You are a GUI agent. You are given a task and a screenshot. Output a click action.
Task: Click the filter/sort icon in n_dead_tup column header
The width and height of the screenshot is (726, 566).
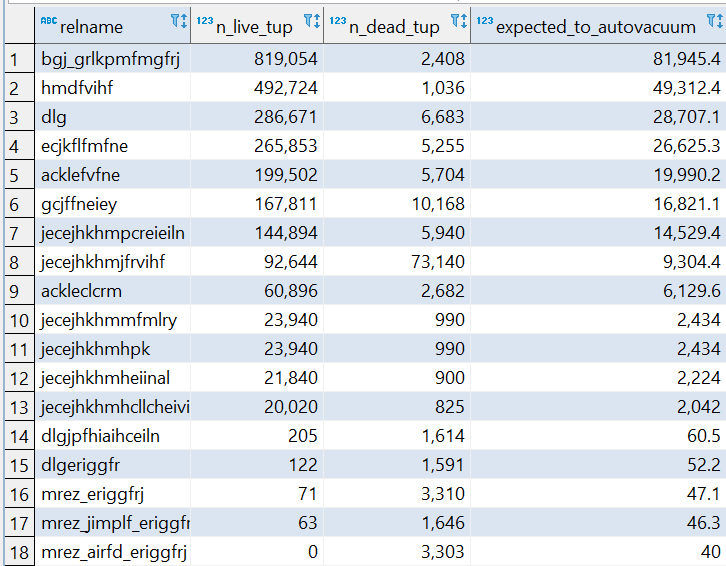[459, 21]
